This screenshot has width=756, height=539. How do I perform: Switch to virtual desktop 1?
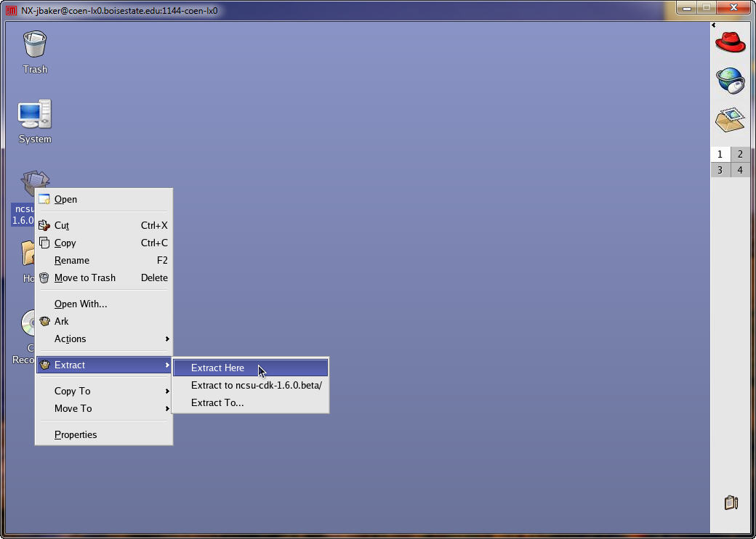720,154
